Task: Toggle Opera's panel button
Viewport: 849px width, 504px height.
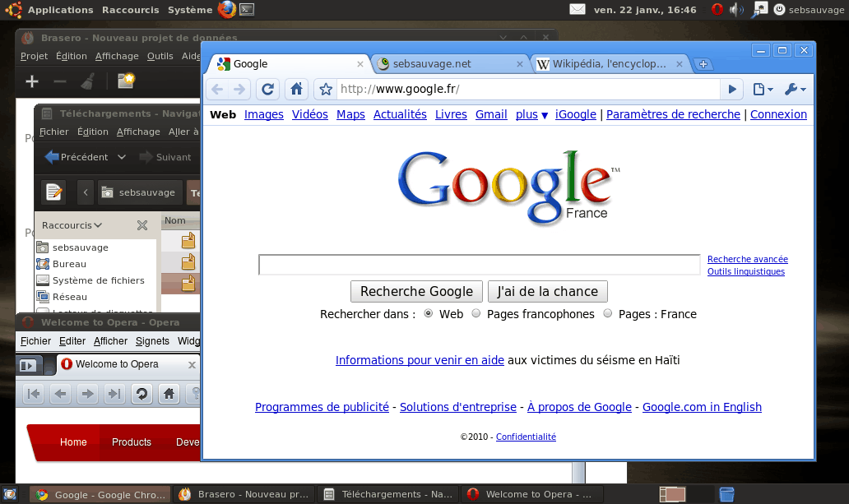Action: [x=28, y=365]
